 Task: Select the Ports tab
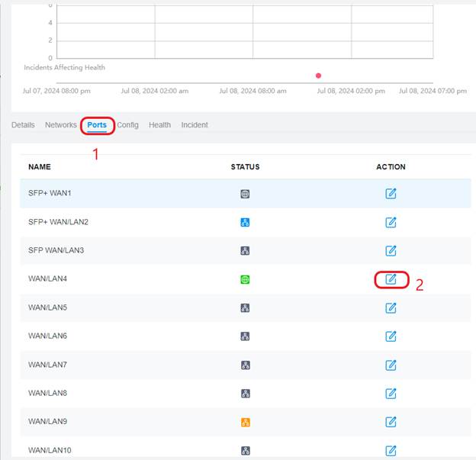[x=97, y=125]
